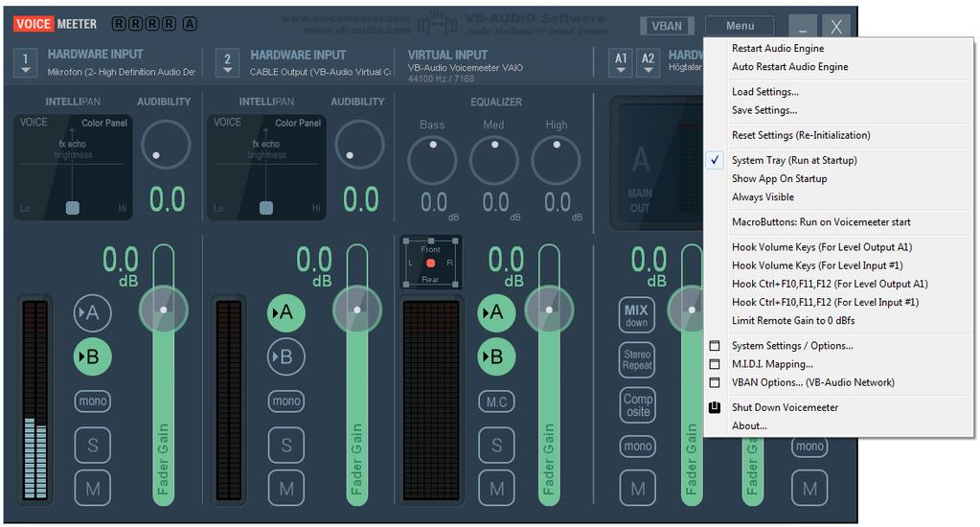The image size is (980, 527).
Task: Click hardware input 2 audibility knob
Action: tap(359, 145)
